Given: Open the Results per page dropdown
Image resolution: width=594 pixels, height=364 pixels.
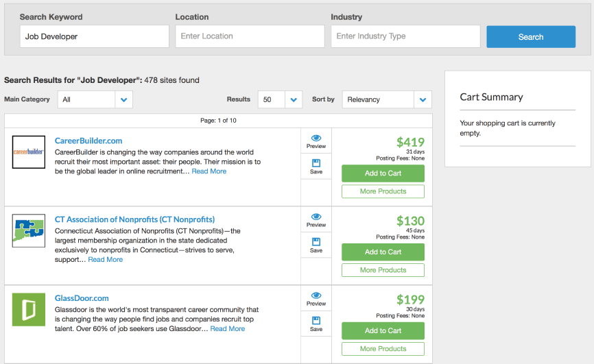Looking at the screenshot, I should pos(280,99).
